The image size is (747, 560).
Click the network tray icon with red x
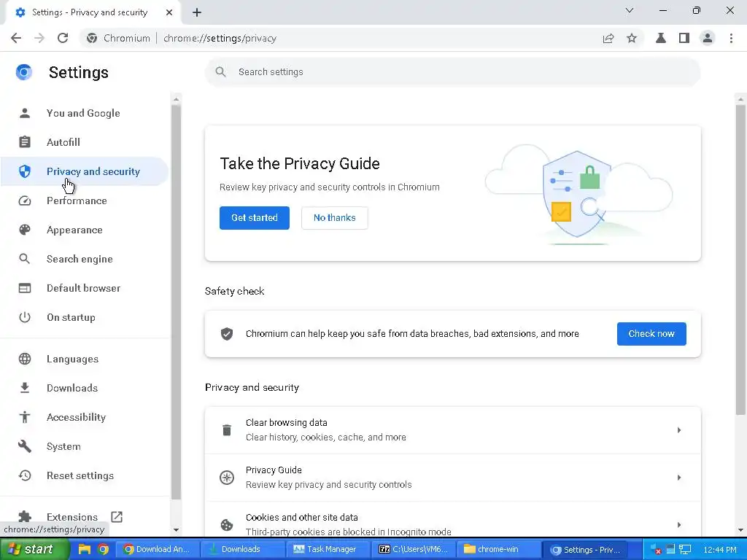[x=656, y=550]
